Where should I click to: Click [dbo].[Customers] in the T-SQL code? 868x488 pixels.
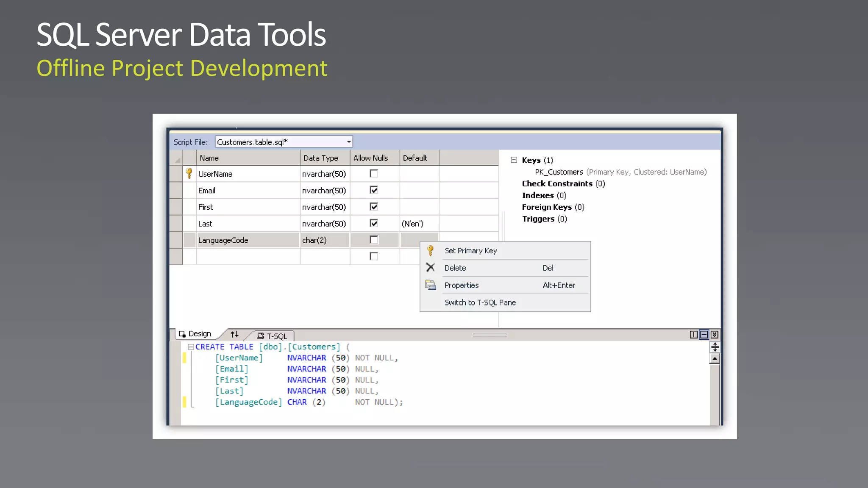tap(300, 347)
